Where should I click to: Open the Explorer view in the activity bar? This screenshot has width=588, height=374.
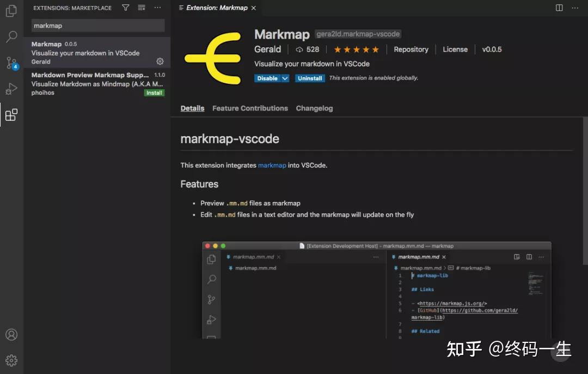11,11
